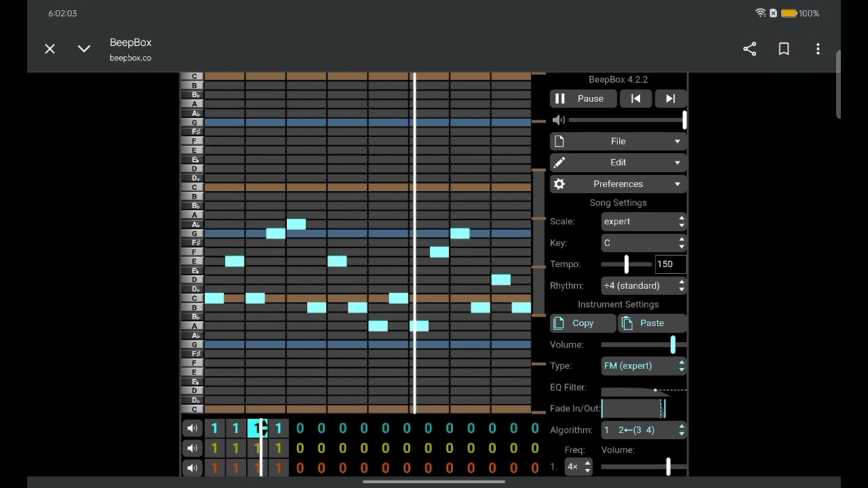Open the Key dropdown set to C
The height and width of the screenshot is (488, 868).
pos(644,243)
